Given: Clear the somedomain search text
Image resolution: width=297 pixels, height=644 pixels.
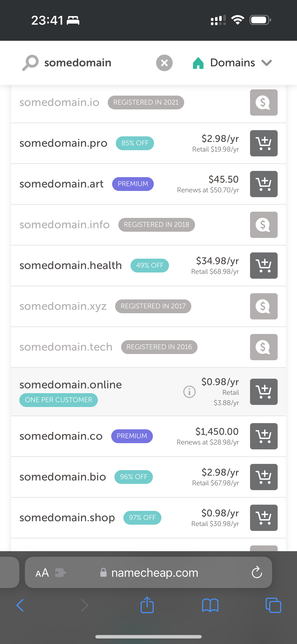Looking at the screenshot, I should [x=164, y=63].
